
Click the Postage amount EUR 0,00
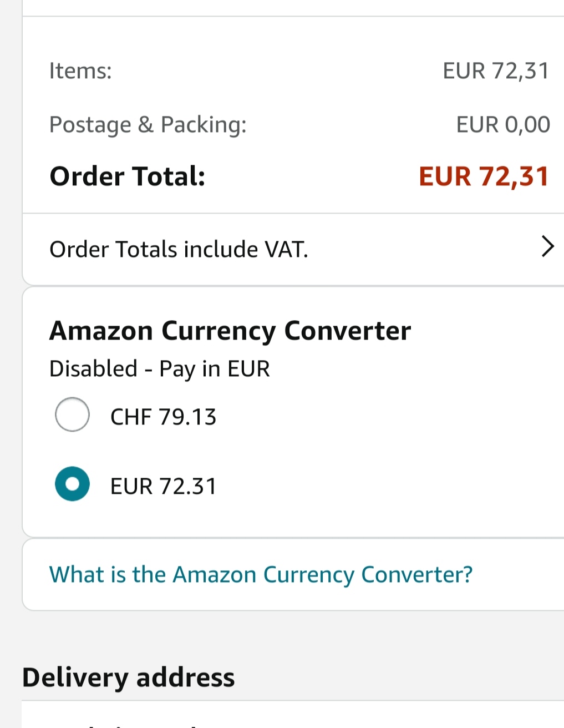[502, 125]
